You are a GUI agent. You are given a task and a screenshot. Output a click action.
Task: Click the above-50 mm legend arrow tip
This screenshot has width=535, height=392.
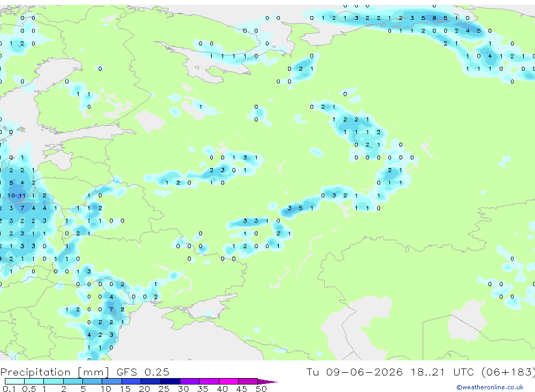[267, 381]
